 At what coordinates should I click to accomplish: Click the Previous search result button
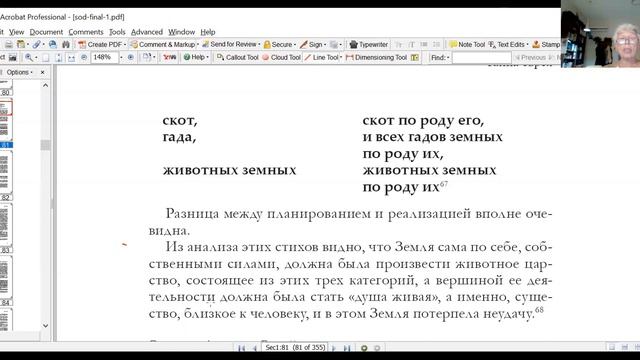point(530,58)
